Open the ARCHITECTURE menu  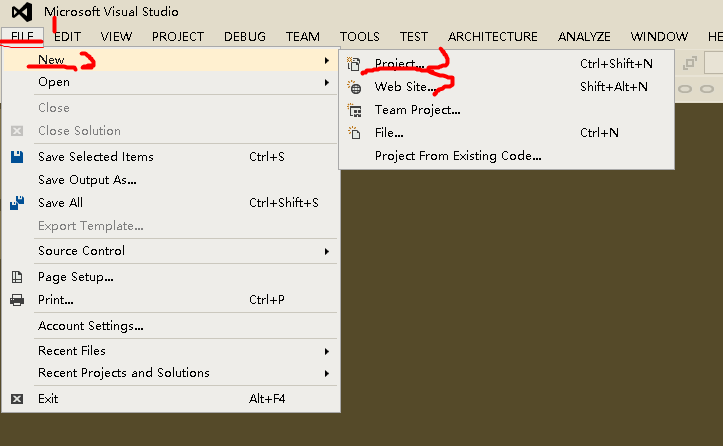pyautogui.click(x=493, y=36)
